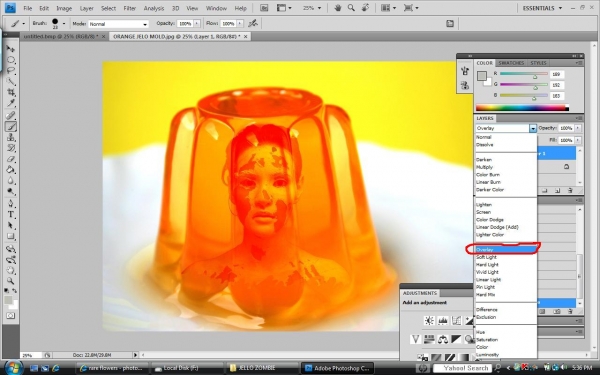Select the Path Selection tool

pos(11,225)
